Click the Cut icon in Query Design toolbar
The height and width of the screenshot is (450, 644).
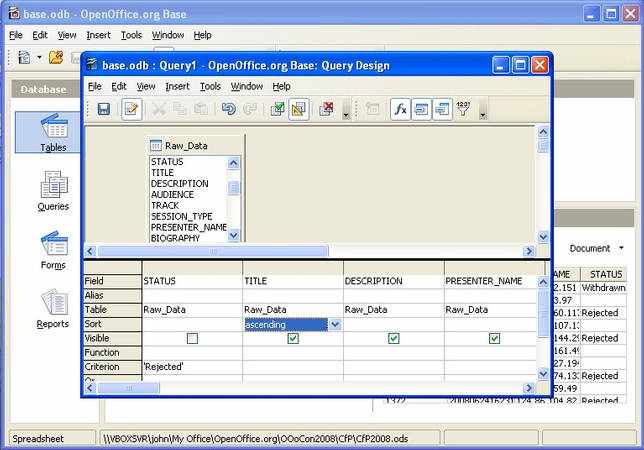click(x=159, y=109)
